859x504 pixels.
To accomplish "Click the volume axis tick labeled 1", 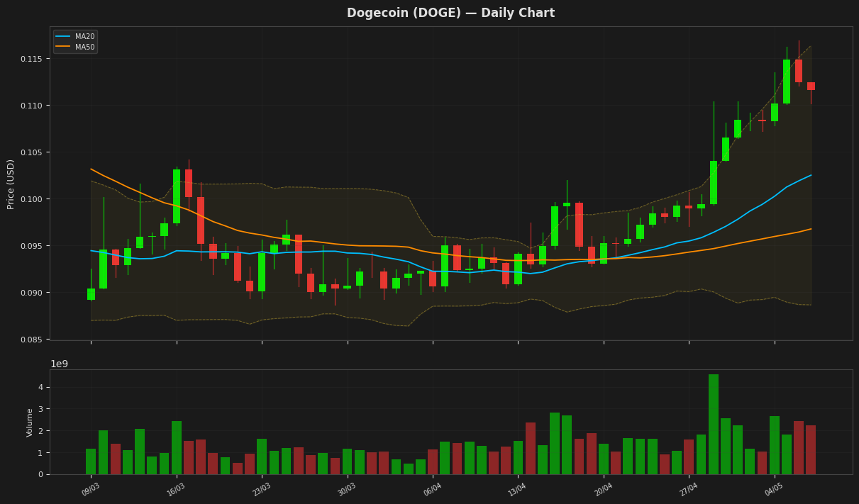I will [40, 452].
